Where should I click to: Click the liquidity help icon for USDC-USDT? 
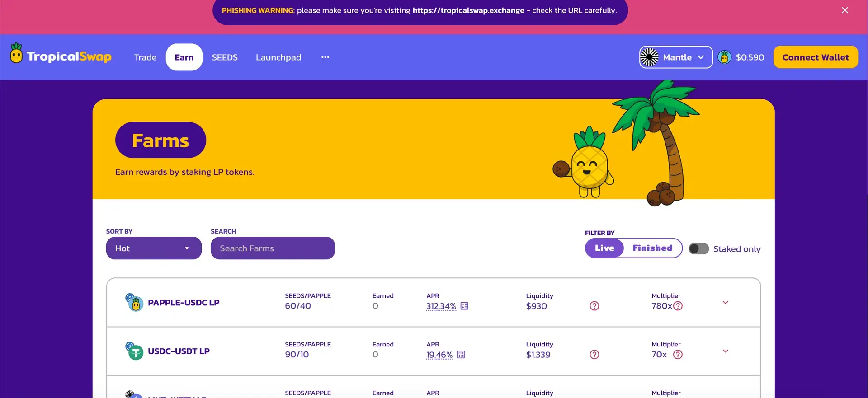594,355
